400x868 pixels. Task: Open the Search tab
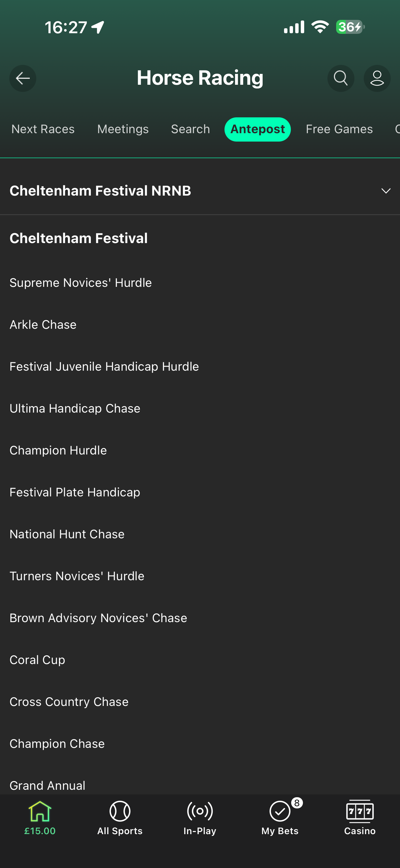190,129
